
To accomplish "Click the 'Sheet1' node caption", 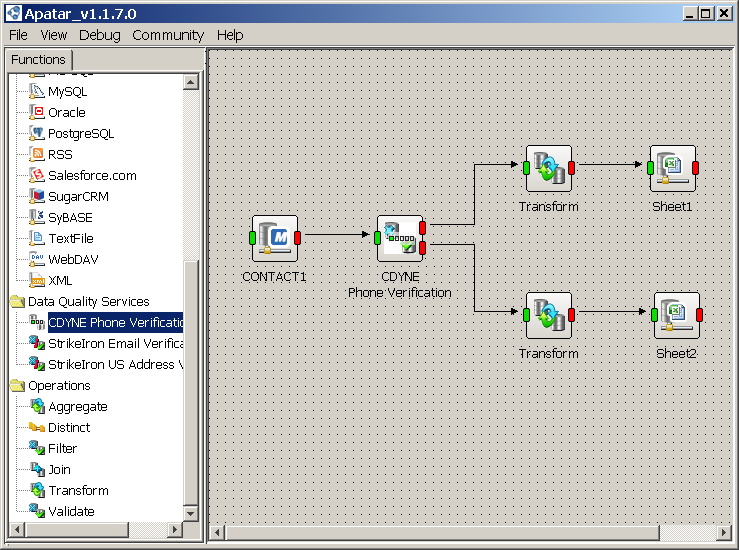I will (672, 206).
